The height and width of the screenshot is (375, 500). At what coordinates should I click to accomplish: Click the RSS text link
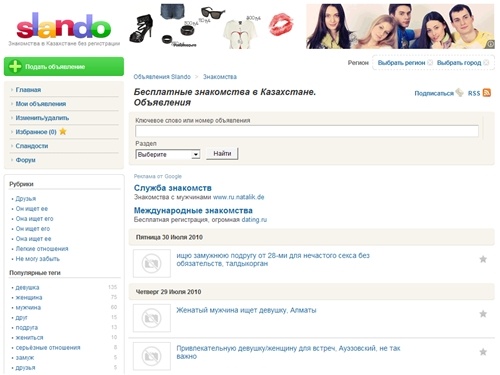[474, 93]
